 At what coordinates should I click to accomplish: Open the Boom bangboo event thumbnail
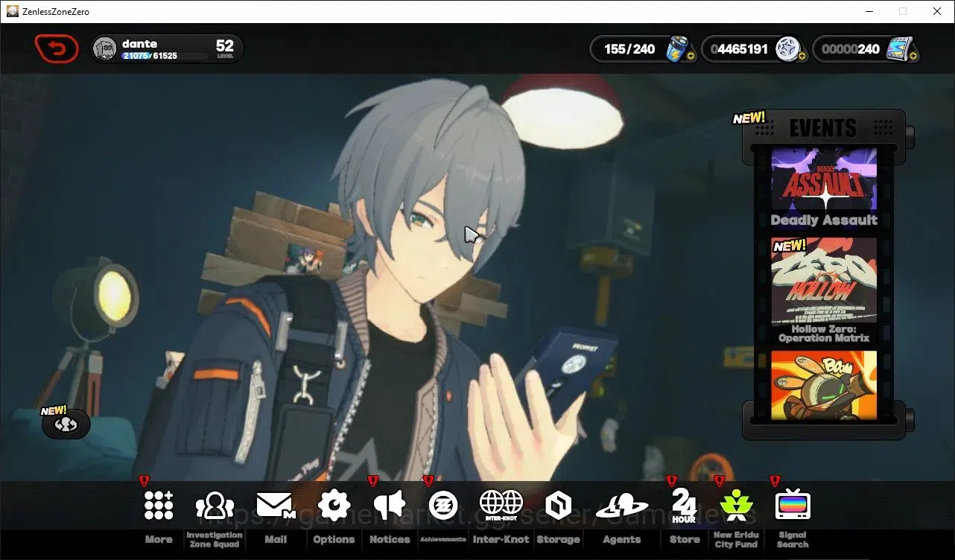point(824,385)
